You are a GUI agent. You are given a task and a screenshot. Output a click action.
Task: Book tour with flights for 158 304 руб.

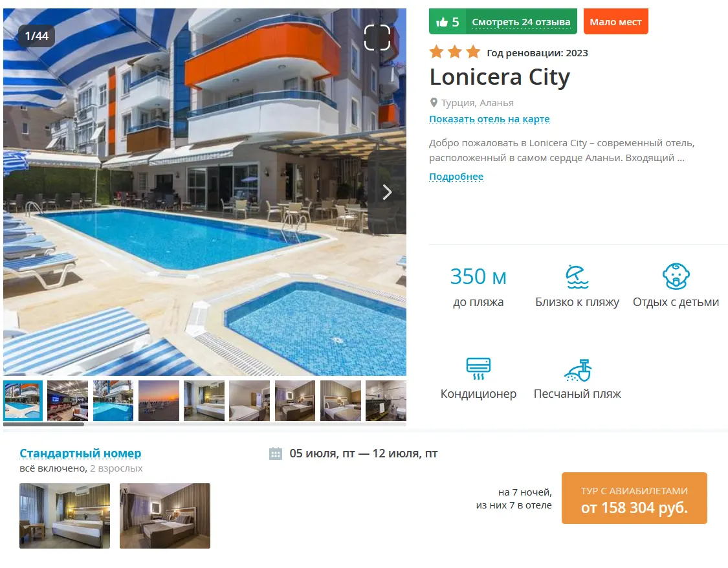tap(634, 498)
